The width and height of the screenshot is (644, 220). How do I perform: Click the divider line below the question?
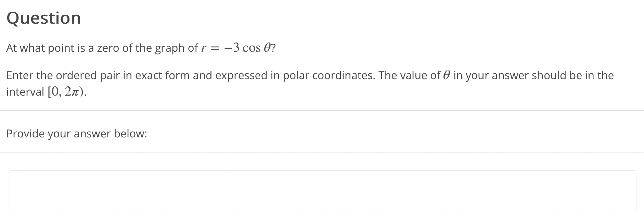tap(322, 110)
